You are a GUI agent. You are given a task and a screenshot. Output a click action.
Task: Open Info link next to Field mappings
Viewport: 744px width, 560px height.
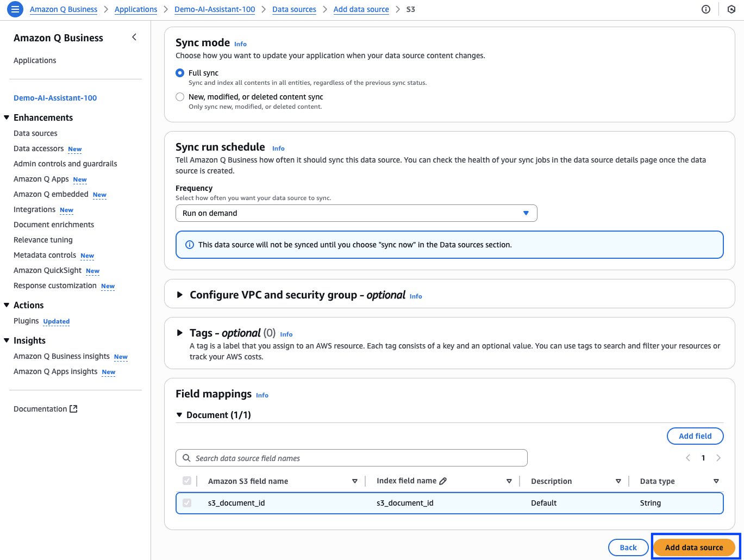[262, 395]
